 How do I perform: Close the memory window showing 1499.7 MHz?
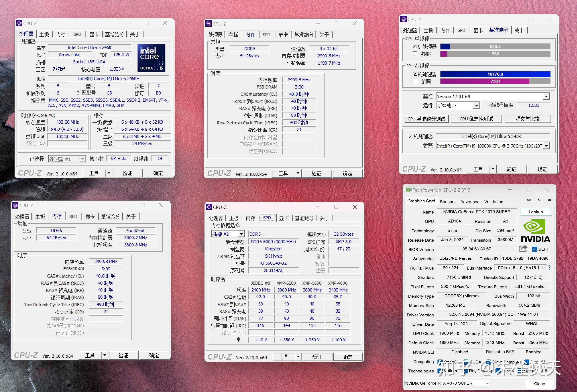[355, 23]
